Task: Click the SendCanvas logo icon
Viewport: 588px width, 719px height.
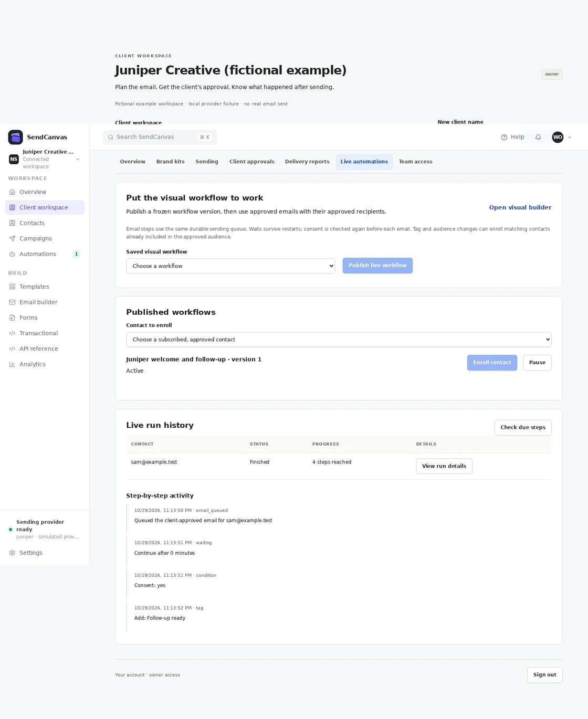Action: click(x=15, y=137)
